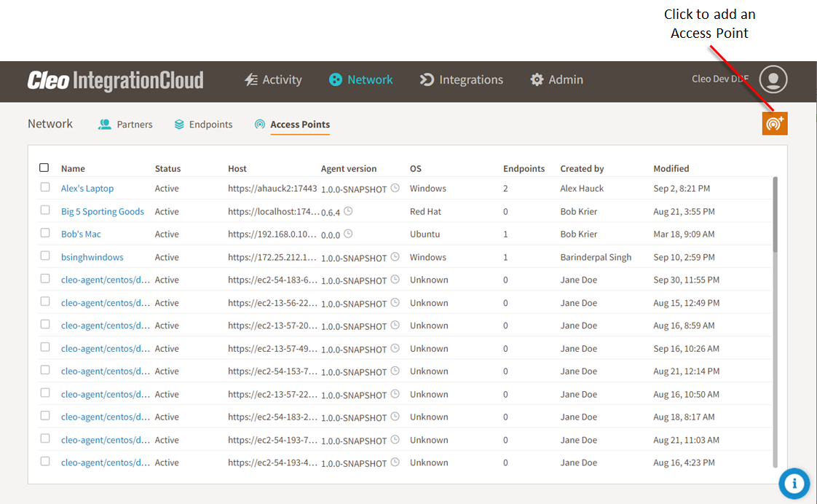Open the bsinghwindows access point link

[92, 258]
